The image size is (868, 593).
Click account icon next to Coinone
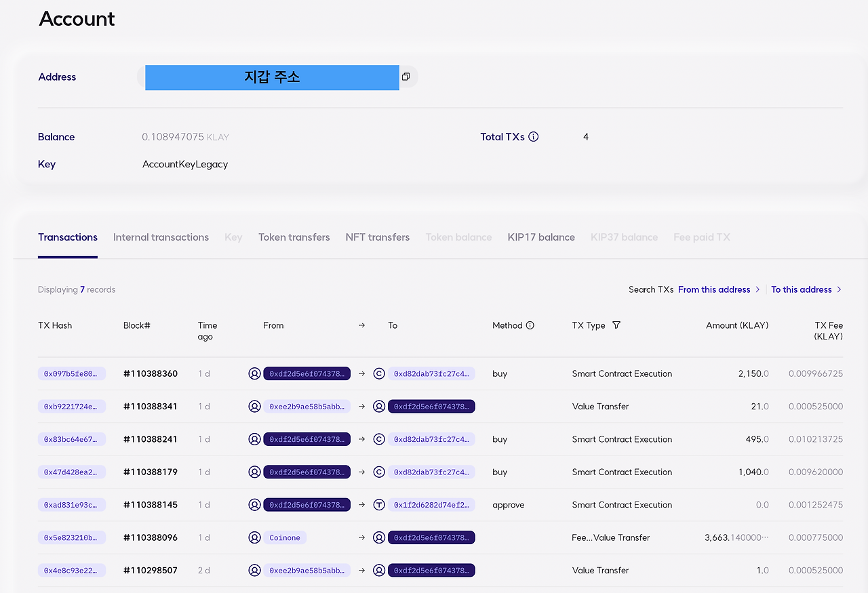click(254, 537)
